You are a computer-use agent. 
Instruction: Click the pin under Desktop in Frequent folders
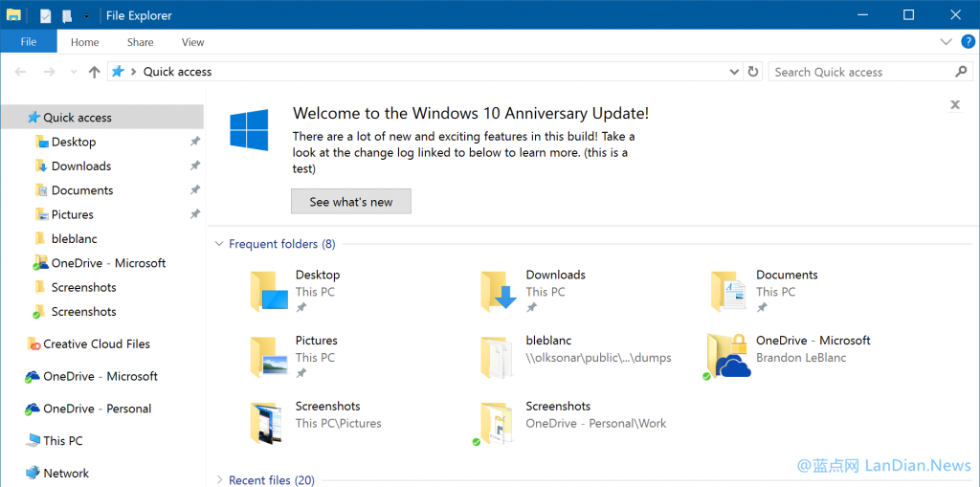coord(301,307)
